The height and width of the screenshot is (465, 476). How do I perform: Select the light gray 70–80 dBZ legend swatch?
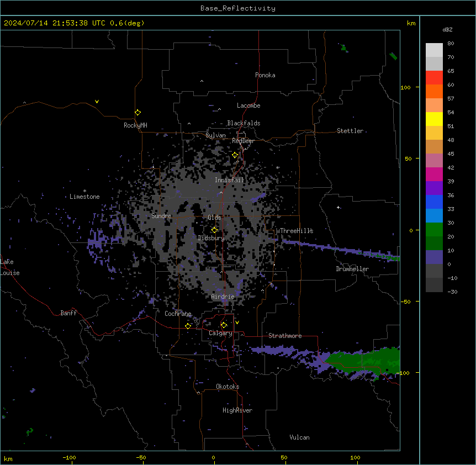point(434,50)
